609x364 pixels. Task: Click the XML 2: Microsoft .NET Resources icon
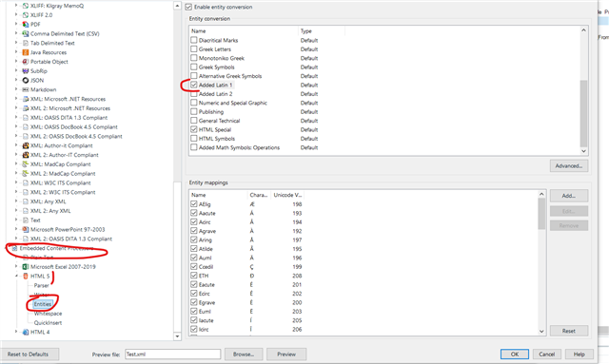[x=26, y=108]
